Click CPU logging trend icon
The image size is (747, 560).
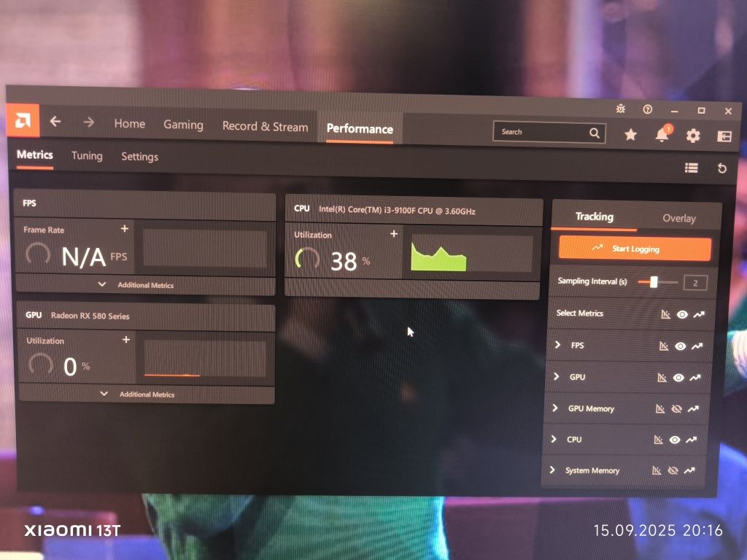click(x=692, y=440)
